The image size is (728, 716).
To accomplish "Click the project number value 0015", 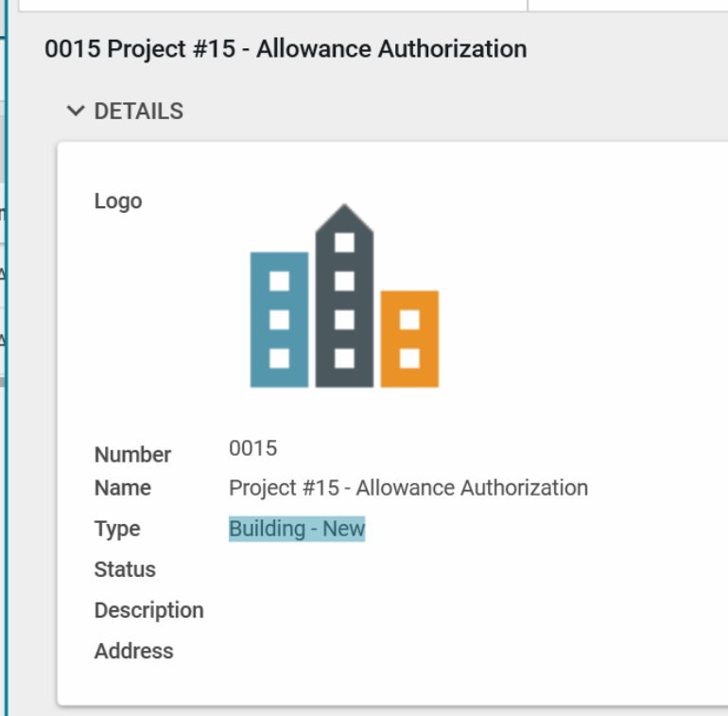I will (252, 448).
